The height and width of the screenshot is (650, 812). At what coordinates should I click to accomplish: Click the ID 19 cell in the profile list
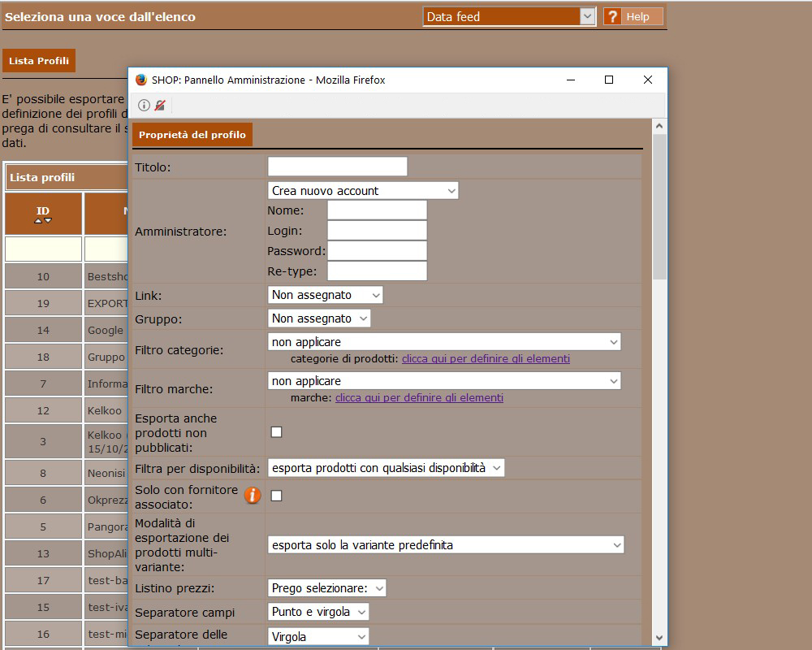coord(43,303)
